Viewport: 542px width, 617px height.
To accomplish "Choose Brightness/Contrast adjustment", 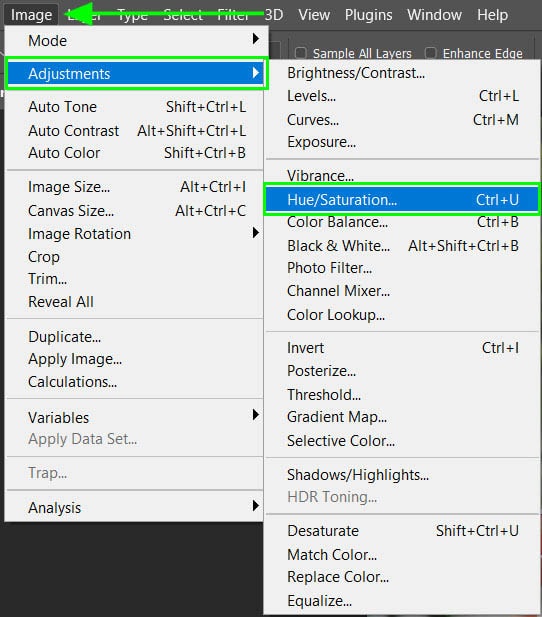I will (x=402, y=73).
